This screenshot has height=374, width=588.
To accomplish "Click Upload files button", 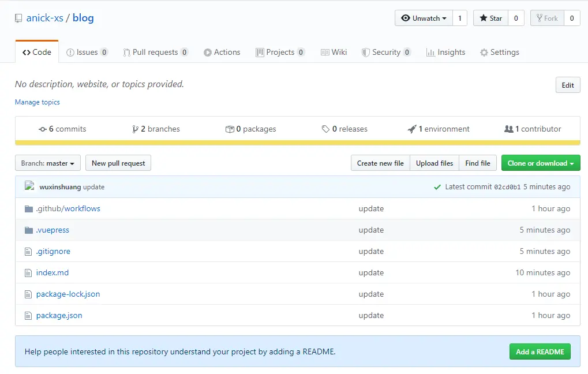I will click(x=435, y=163).
